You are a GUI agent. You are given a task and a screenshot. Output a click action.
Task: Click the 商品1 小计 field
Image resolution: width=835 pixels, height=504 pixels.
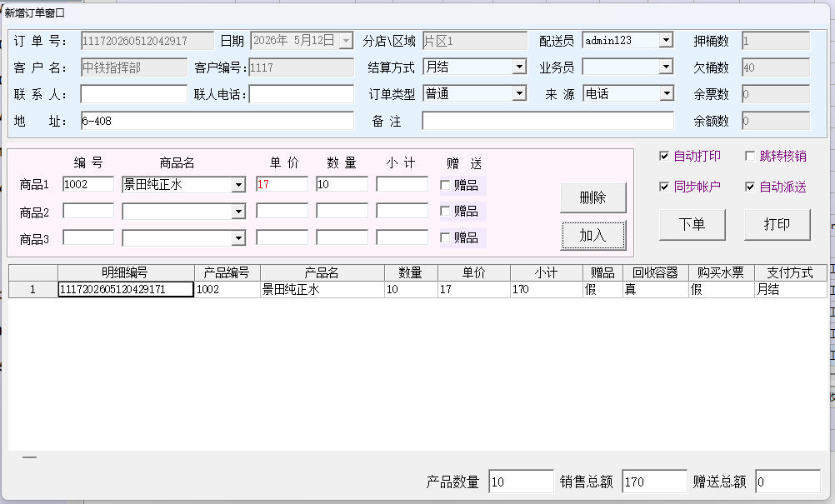pyautogui.click(x=402, y=184)
